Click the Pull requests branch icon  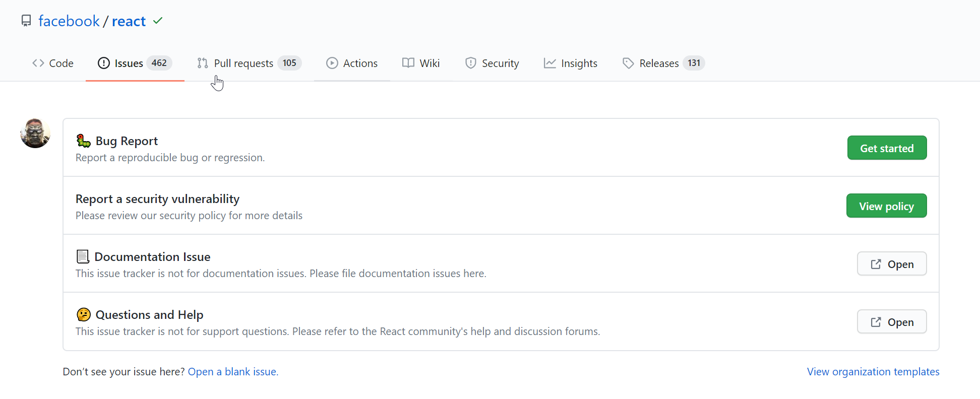click(x=203, y=63)
